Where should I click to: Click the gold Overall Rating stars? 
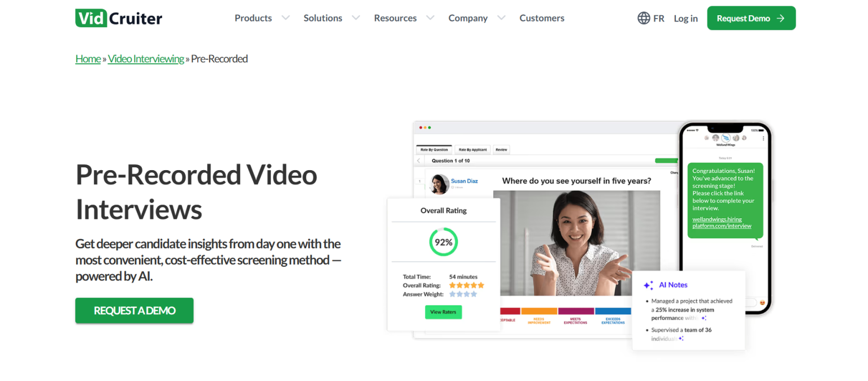pos(467,285)
